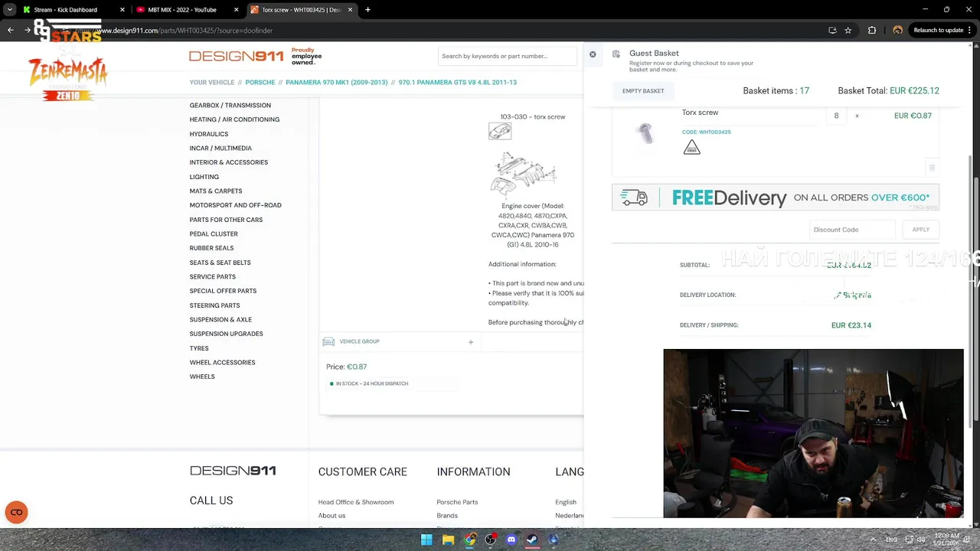The width and height of the screenshot is (980, 551).
Task: Open the browser extensions puzzle icon
Action: pyautogui.click(x=872, y=31)
